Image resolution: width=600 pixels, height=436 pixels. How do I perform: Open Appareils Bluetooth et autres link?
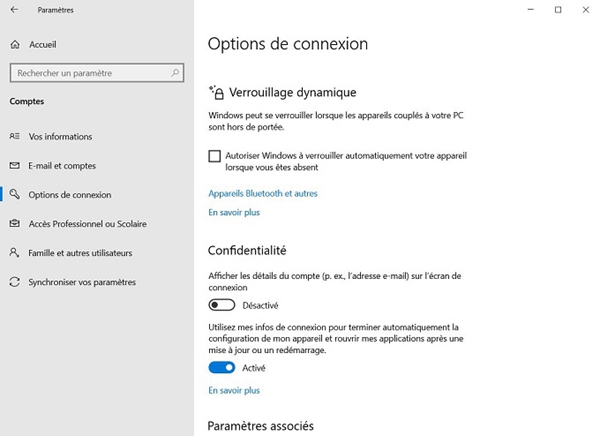coord(263,193)
